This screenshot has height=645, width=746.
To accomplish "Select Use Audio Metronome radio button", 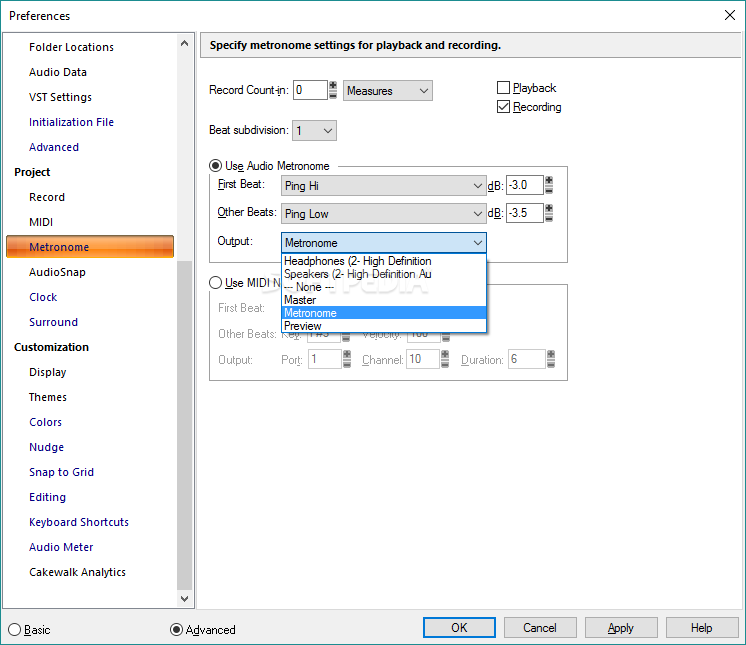I will coord(216,166).
